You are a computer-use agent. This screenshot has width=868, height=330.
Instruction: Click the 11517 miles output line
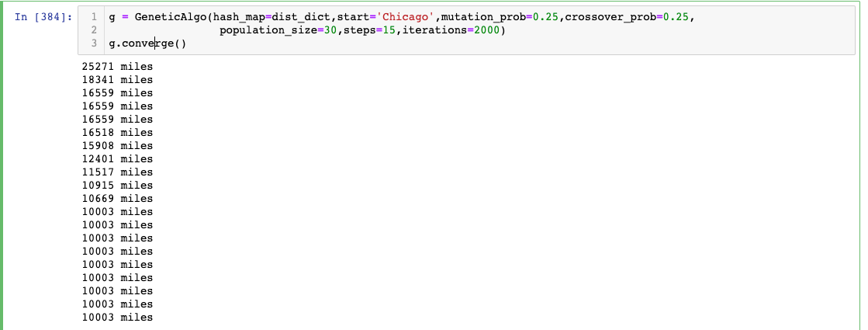pyautogui.click(x=117, y=172)
